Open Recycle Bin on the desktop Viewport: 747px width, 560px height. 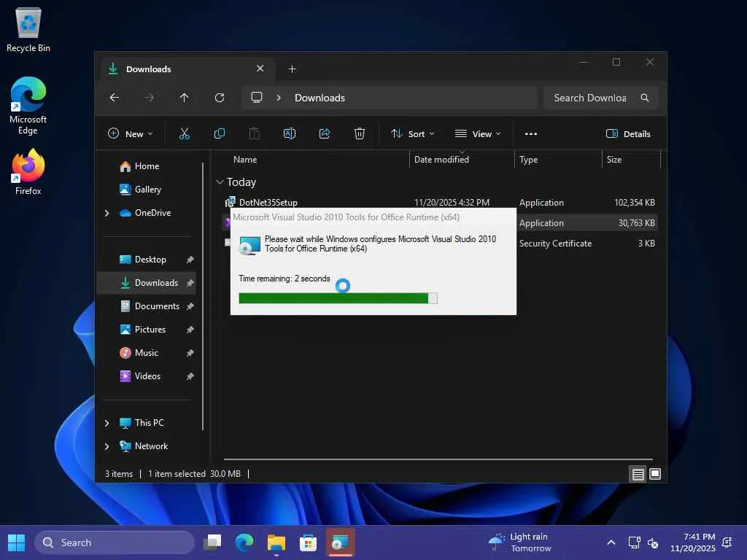(28, 30)
